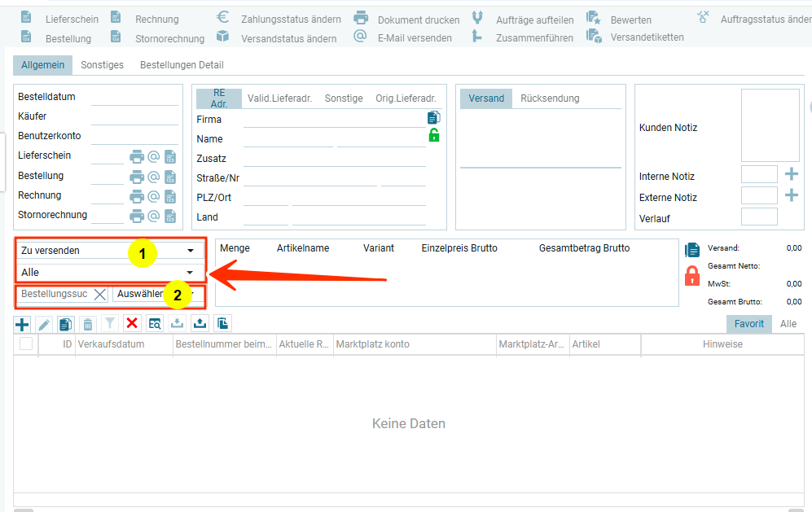Click the plus icon beside Interne Notiz
The width and height of the screenshot is (812, 512).
click(791, 174)
